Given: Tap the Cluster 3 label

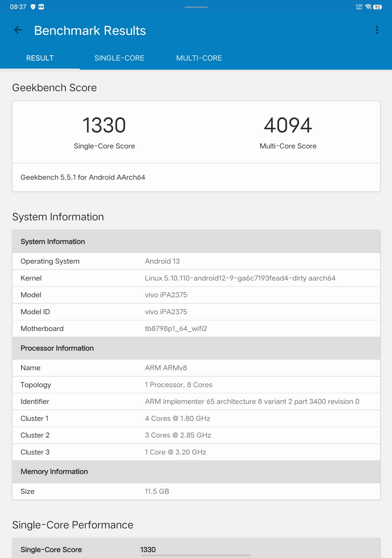Looking at the screenshot, I should coord(35,452).
